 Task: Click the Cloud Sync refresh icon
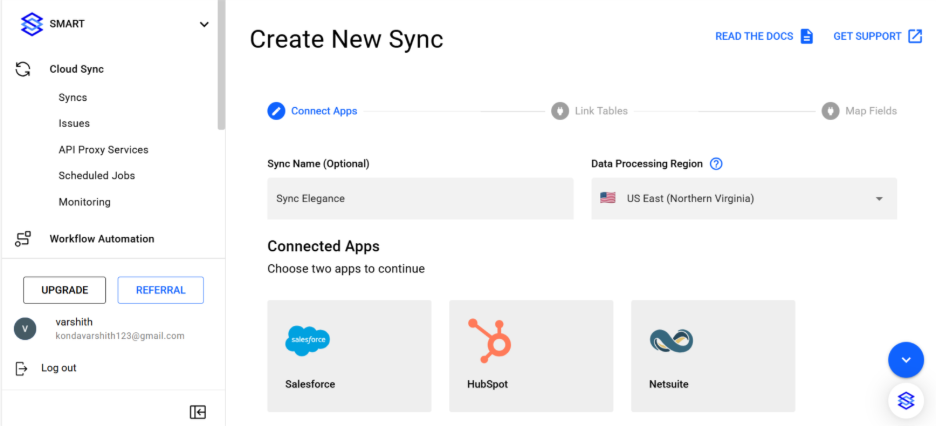23,69
